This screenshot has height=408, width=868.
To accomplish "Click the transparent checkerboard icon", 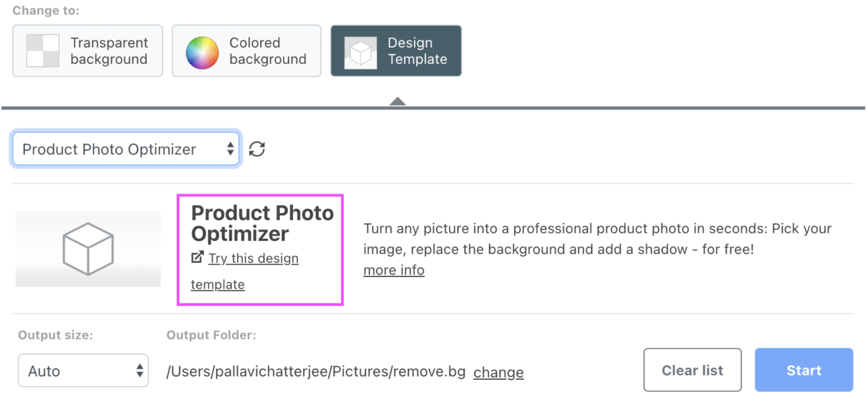I will pos(43,51).
